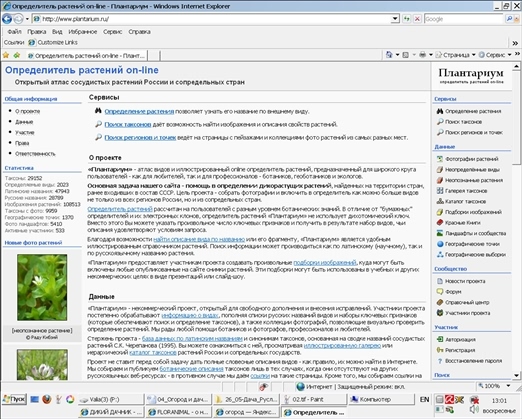Open the Правка menu
Screen dimensions: 522x419
click(37, 32)
